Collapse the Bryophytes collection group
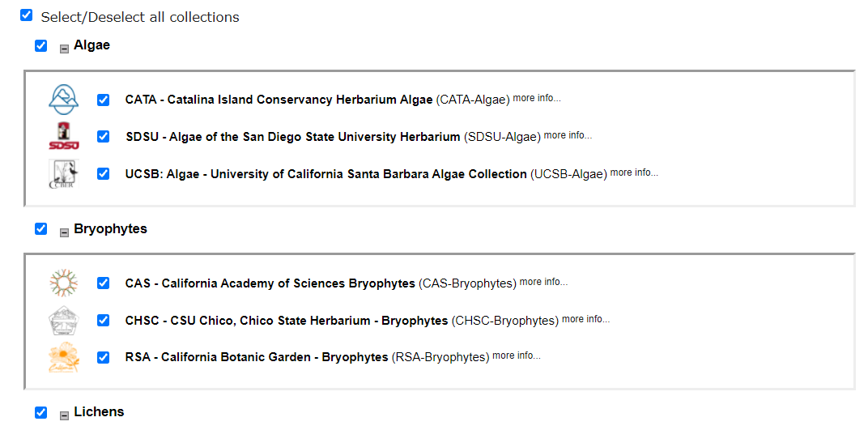The height and width of the screenshot is (430, 868). tap(64, 232)
